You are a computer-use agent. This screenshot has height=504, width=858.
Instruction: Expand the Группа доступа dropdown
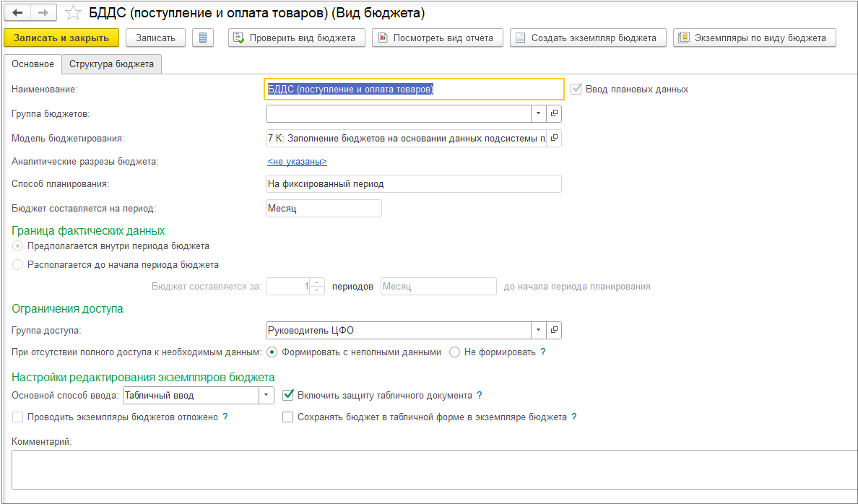tap(539, 330)
